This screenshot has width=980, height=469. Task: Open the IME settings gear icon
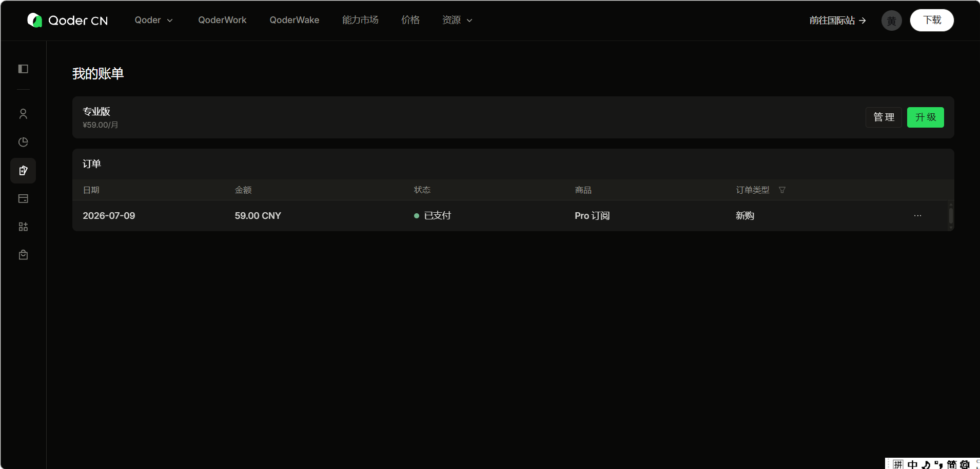coord(965,464)
